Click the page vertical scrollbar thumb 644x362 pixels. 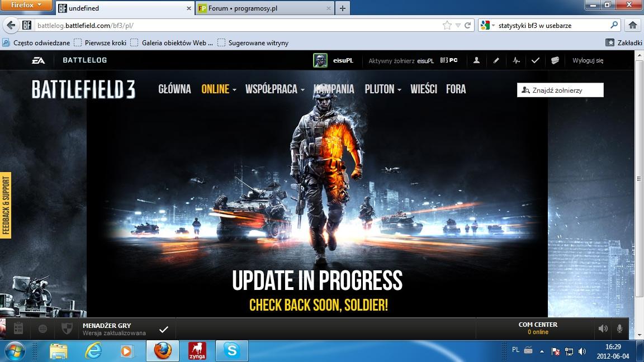pos(639,179)
